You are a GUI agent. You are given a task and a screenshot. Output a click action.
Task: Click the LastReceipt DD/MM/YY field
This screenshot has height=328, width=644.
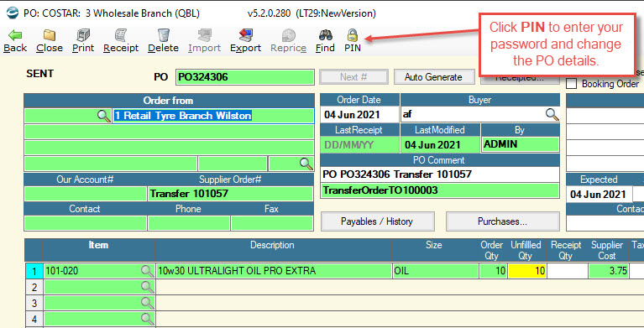[x=359, y=145]
